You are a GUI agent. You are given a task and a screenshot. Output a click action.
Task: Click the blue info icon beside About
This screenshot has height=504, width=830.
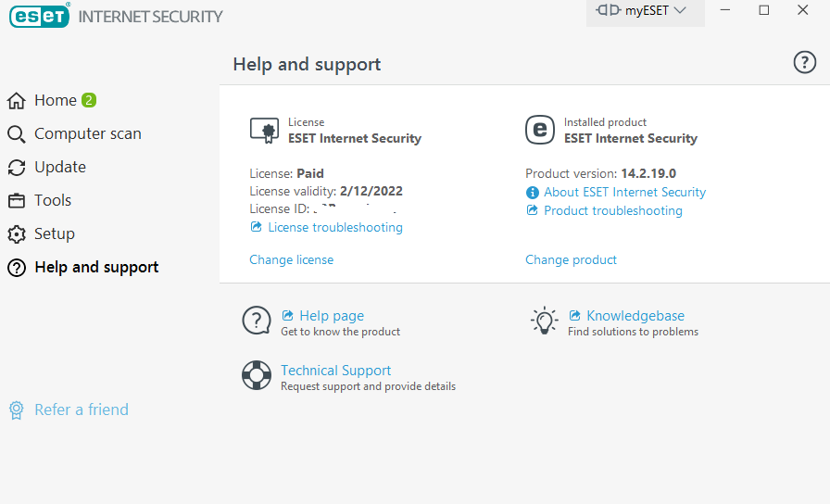[x=532, y=193]
